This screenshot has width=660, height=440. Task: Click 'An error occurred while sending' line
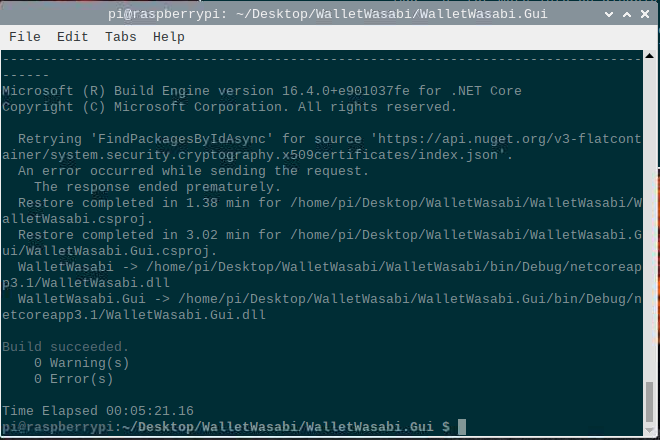[x=194, y=171]
